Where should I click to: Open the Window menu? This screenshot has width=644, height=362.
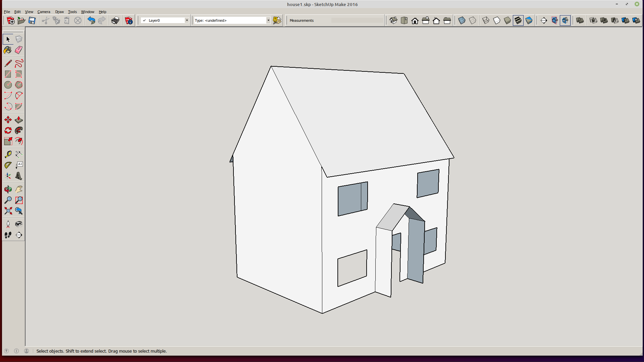tap(88, 12)
